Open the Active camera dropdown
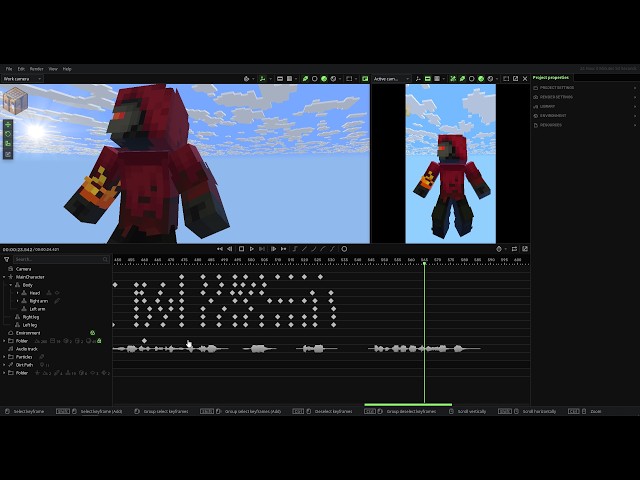Viewport: 640px width, 480px height. point(391,79)
